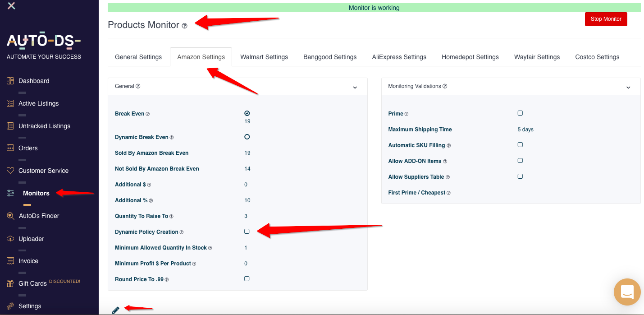
Task: Click the Untracked Listings sidebar icon
Action: (10, 126)
